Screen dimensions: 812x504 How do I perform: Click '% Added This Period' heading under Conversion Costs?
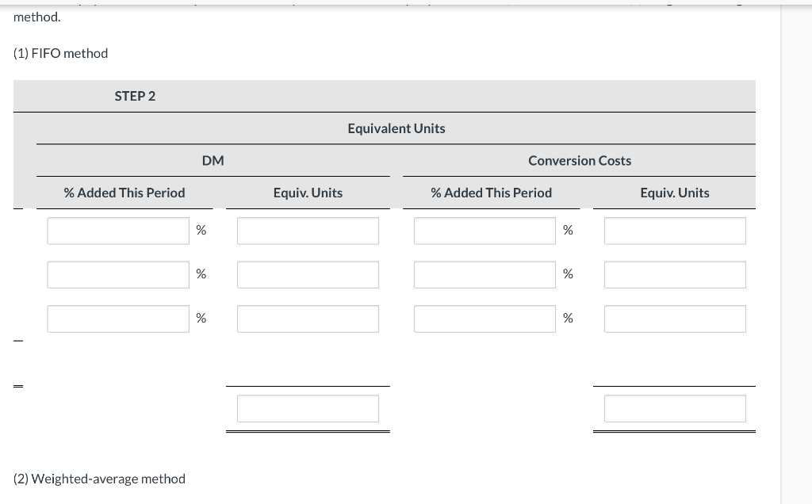coord(491,193)
